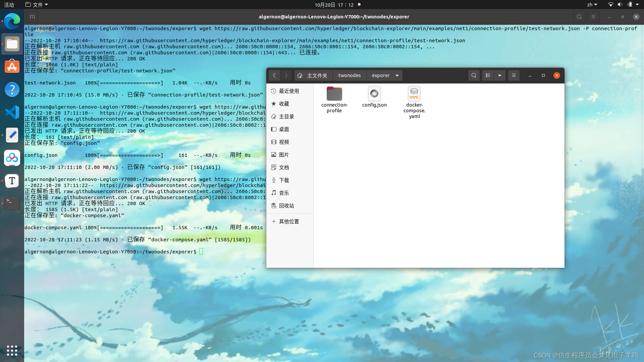Add new terminal tab button
This screenshot has height=362, width=644.
(32, 17)
